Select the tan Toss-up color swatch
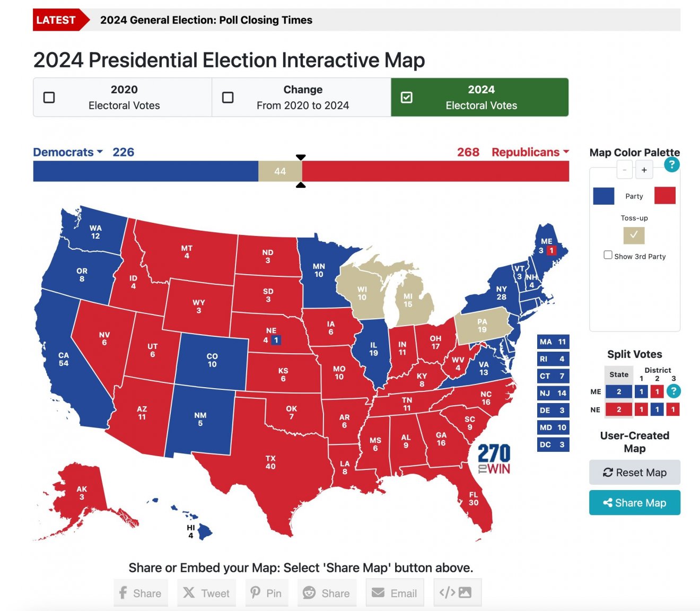Image resolution: width=700 pixels, height=611 pixels. tap(634, 235)
